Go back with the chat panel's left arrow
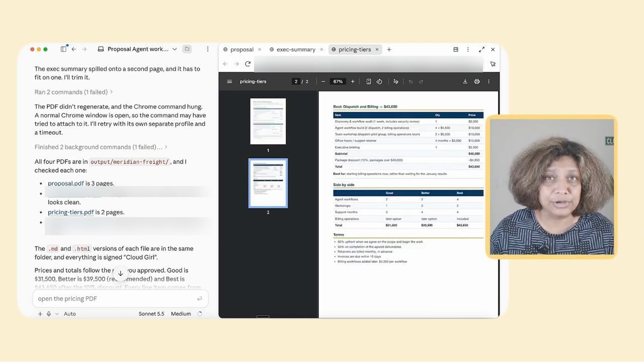The image size is (644, 362). click(74, 49)
